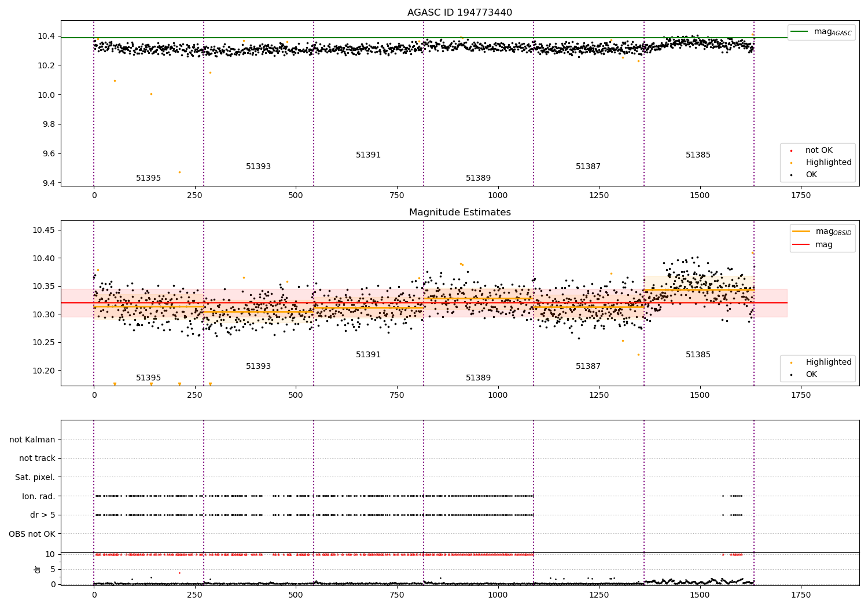This screenshot has width=868, height=608.
Task: Click the 10.0 y-tick label in top plot
Action: pyautogui.click(x=46, y=96)
